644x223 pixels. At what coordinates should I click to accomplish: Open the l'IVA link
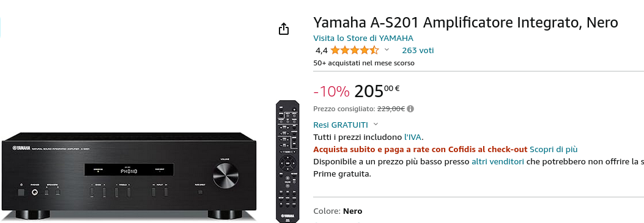413,137
